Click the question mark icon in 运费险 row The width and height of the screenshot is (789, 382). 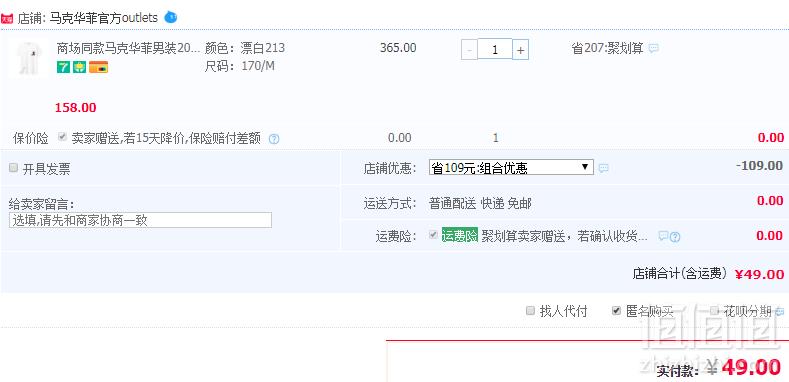coord(675,237)
